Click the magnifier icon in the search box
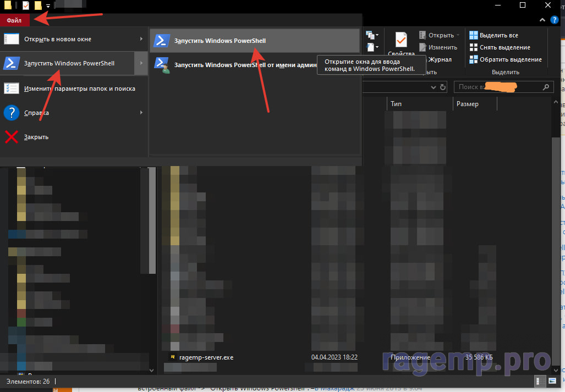Viewport: 565px width, 392px height. (546, 87)
